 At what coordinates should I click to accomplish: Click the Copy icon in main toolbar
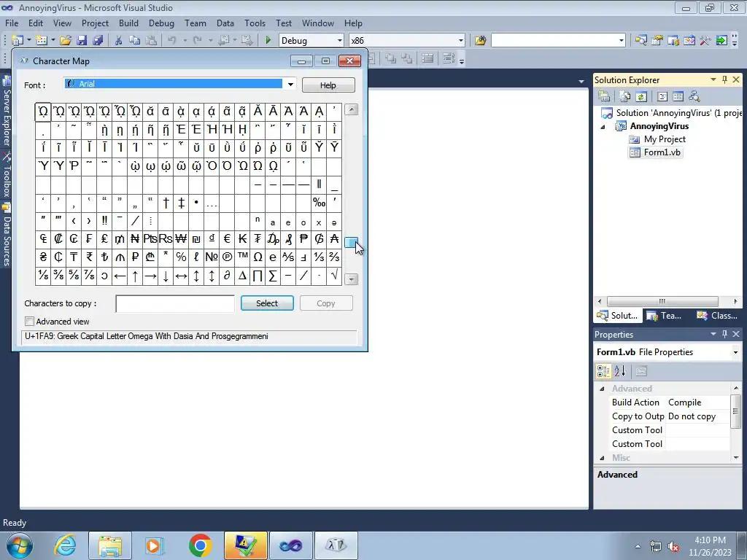pyautogui.click(x=135, y=41)
